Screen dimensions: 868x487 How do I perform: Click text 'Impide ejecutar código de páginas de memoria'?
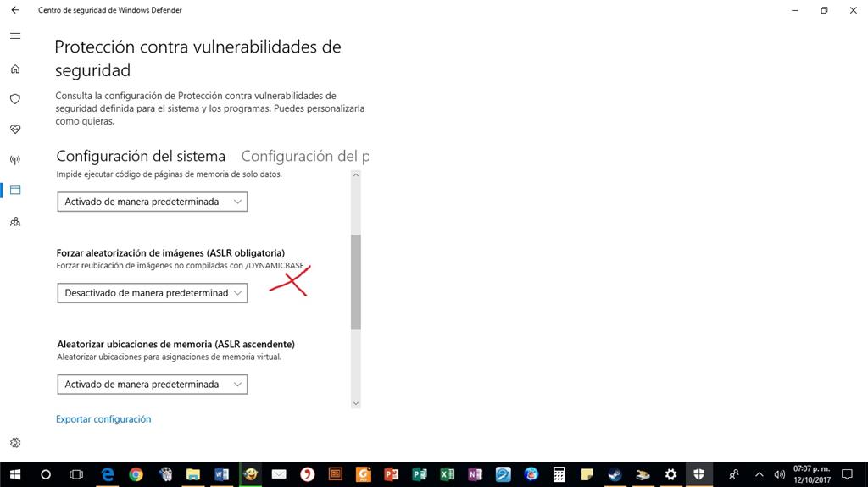[x=169, y=174]
